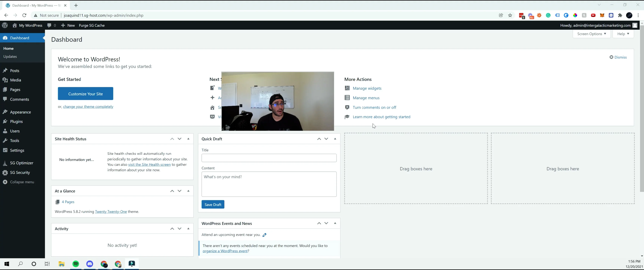Viewport: 644px width, 270px height.
Task: Toggle the Quick Draft panel
Action: (335, 139)
